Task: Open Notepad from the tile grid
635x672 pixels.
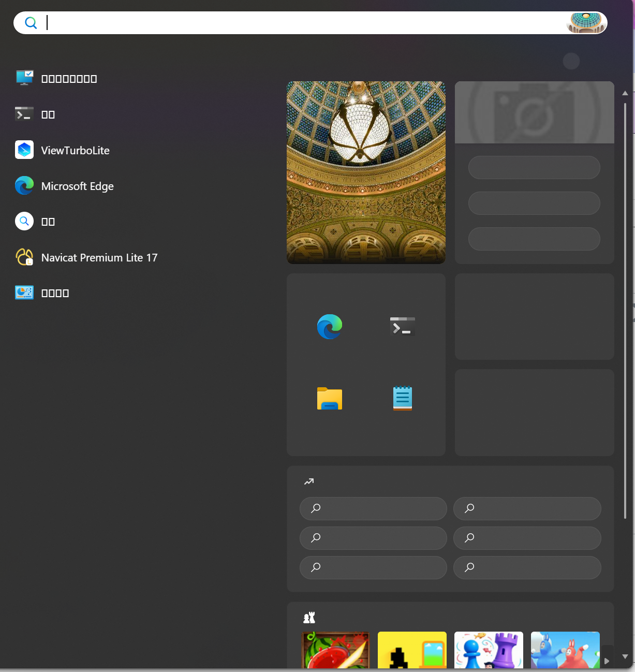Action: coord(403,399)
